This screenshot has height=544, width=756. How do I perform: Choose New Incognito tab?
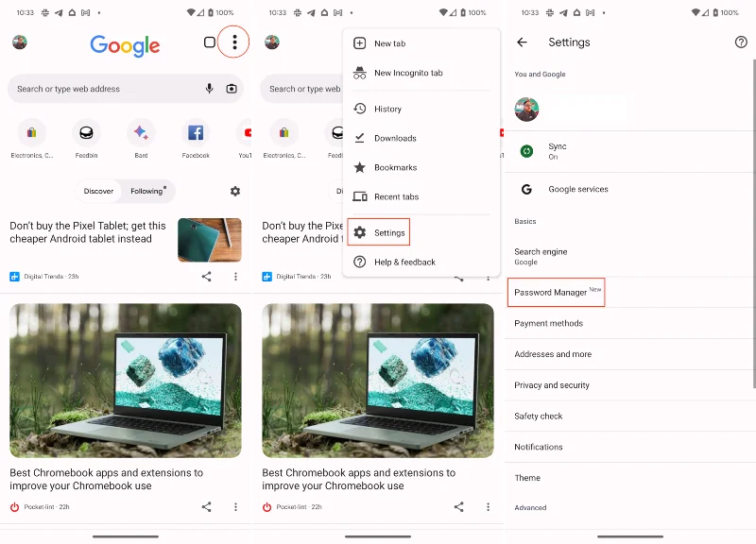coord(421,73)
